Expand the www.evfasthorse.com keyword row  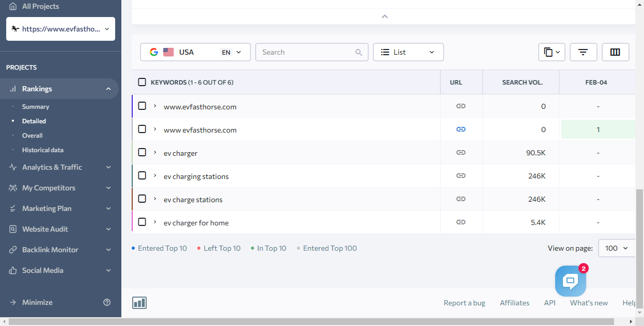pos(155,106)
